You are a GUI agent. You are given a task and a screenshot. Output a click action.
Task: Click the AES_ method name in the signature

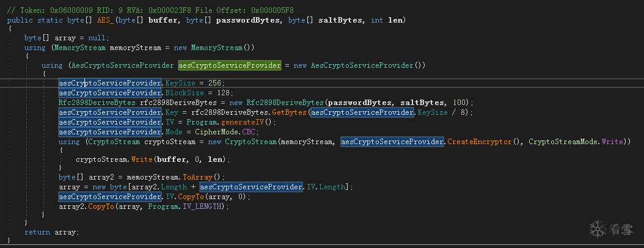106,20
